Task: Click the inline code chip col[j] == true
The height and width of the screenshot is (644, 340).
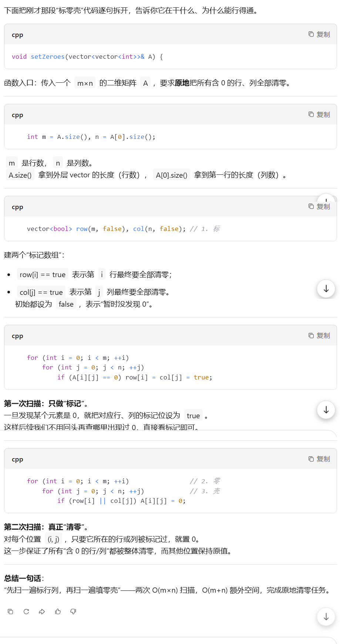Action: pyautogui.click(x=41, y=292)
